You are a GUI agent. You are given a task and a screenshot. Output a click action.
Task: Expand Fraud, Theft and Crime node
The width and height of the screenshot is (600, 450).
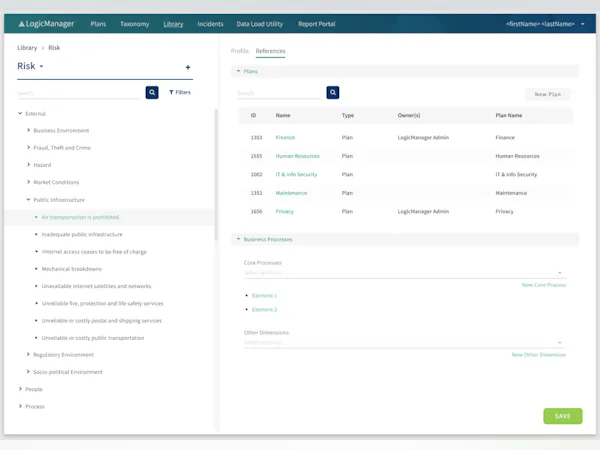pyautogui.click(x=28, y=147)
